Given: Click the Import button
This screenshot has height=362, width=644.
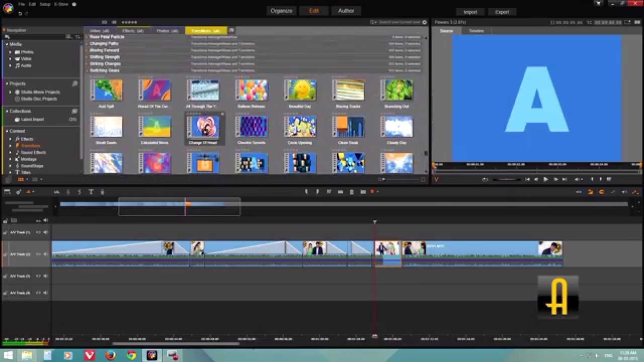Looking at the screenshot, I should point(470,12).
